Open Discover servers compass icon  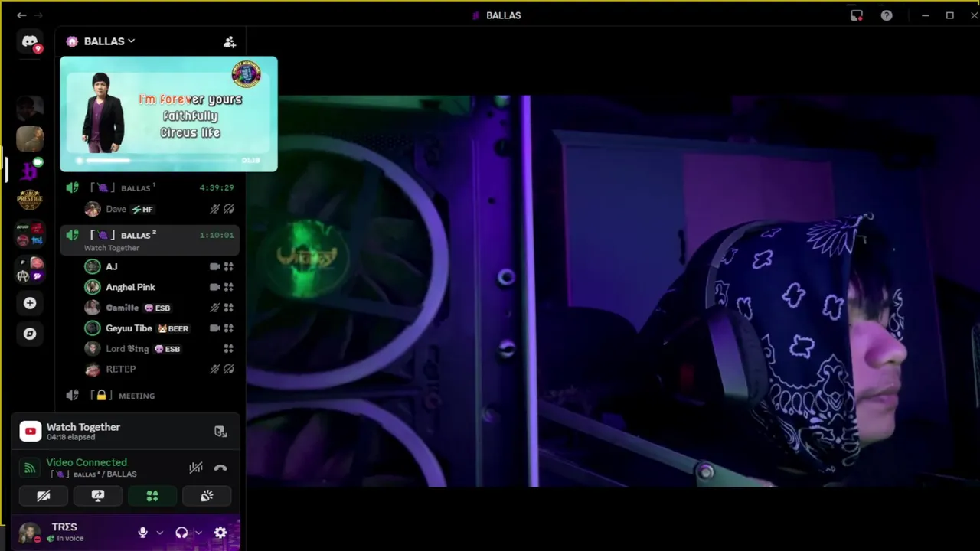[30, 334]
